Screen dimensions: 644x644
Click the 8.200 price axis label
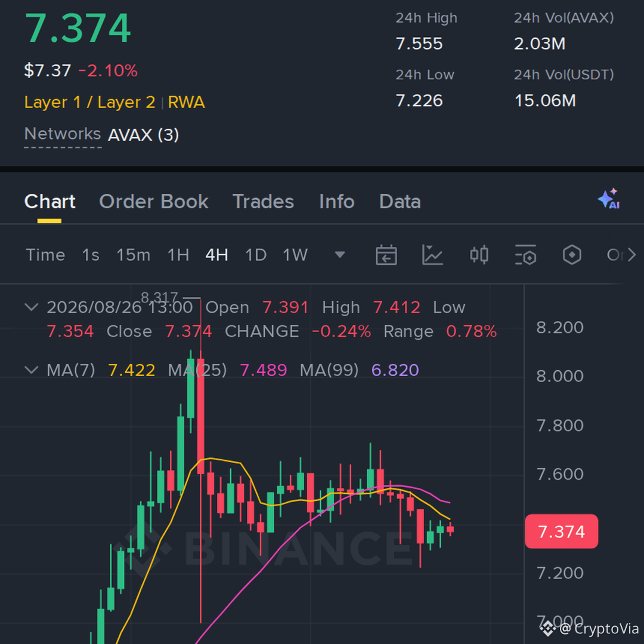click(x=560, y=327)
